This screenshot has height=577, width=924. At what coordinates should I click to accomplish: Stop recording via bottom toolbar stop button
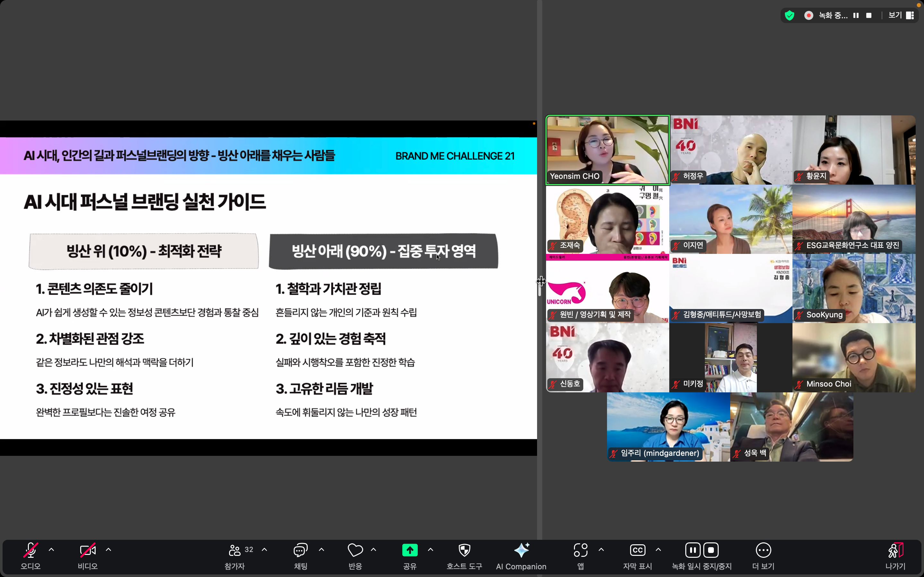(x=711, y=550)
